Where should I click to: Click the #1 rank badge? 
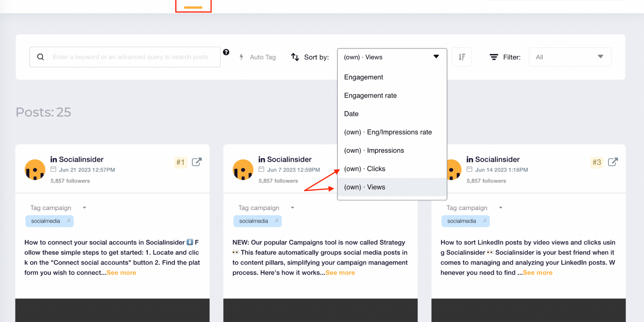[181, 163]
